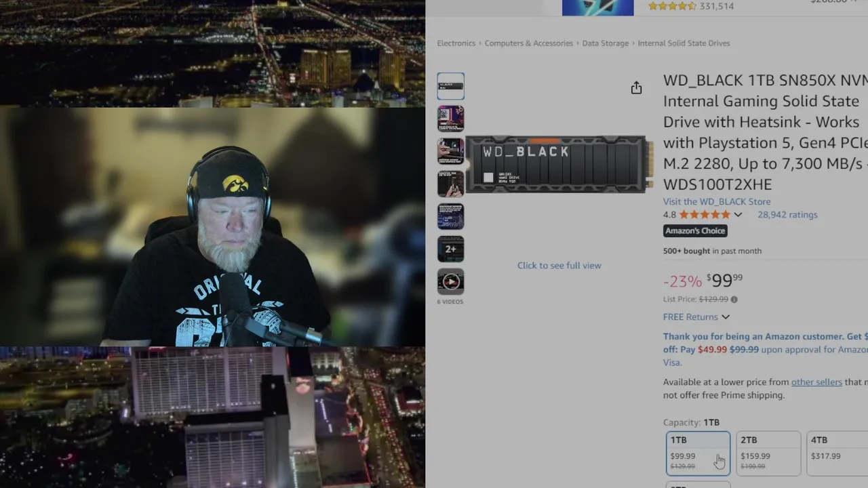Select the 4TB capacity option
This screenshot has width=868, height=488.
tap(837, 453)
